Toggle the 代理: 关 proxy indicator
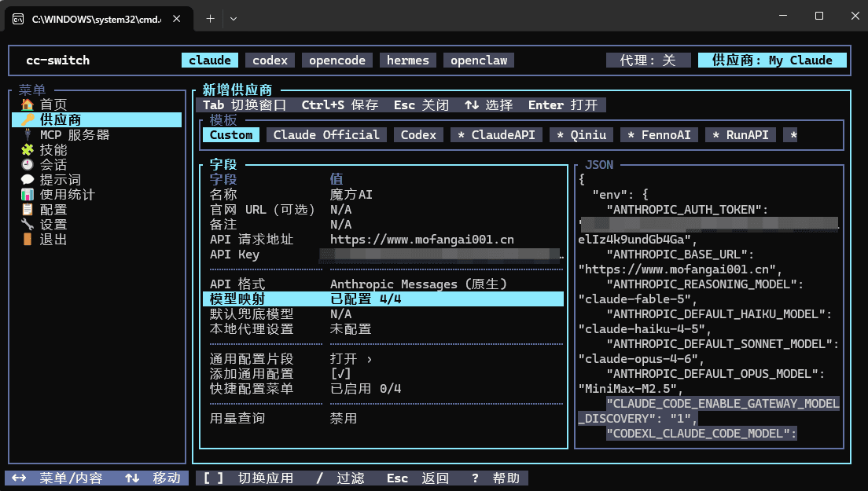Viewport: 868px width, 491px height. (648, 60)
